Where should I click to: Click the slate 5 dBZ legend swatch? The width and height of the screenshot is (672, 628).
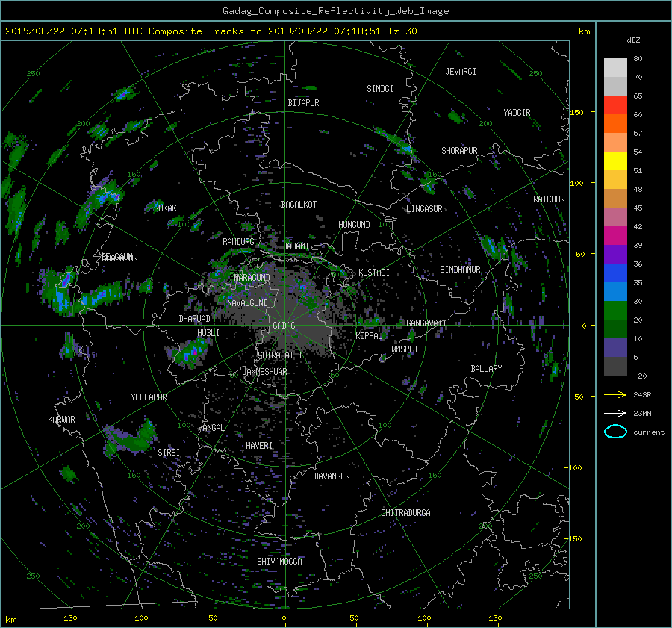615,347
